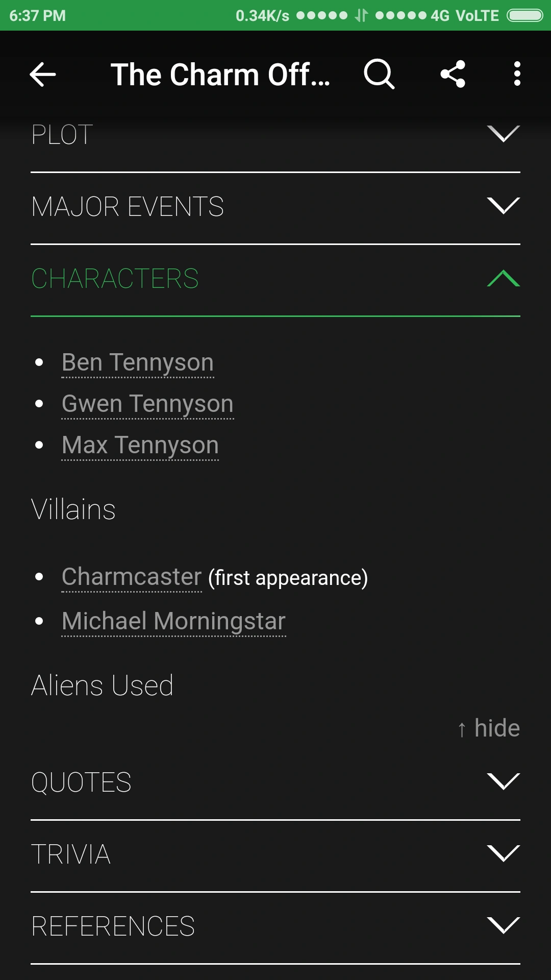Collapse the CHARACTERS section chevron
Image resolution: width=551 pixels, height=980 pixels.
[x=504, y=278]
